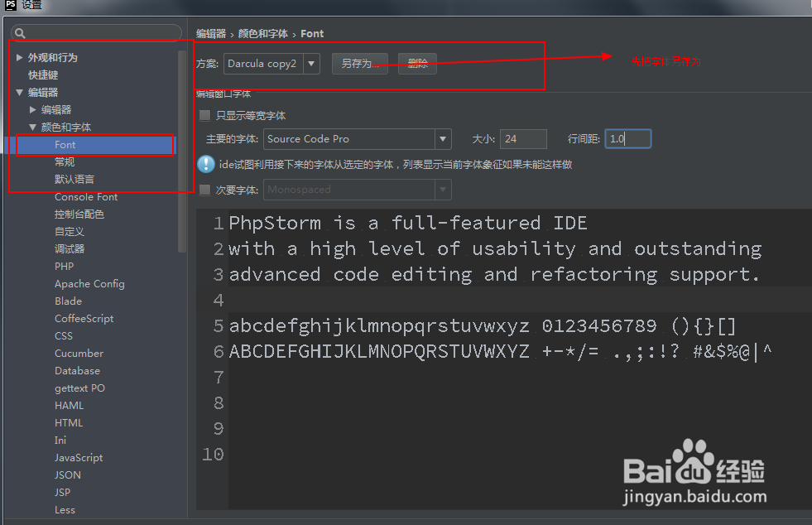Image resolution: width=812 pixels, height=525 pixels.
Task: Select Blade item
Action: click(x=69, y=301)
